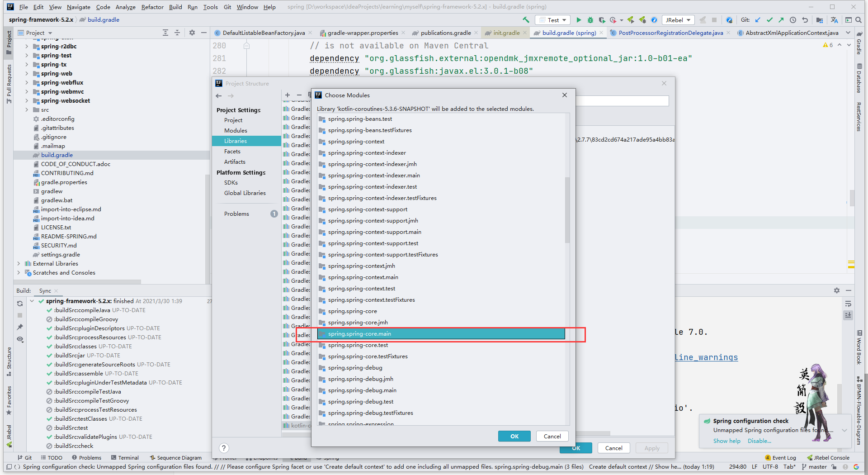The image size is (868, 475).
Task: Click the Git commit checkmark icon
Action: (769, 20)
